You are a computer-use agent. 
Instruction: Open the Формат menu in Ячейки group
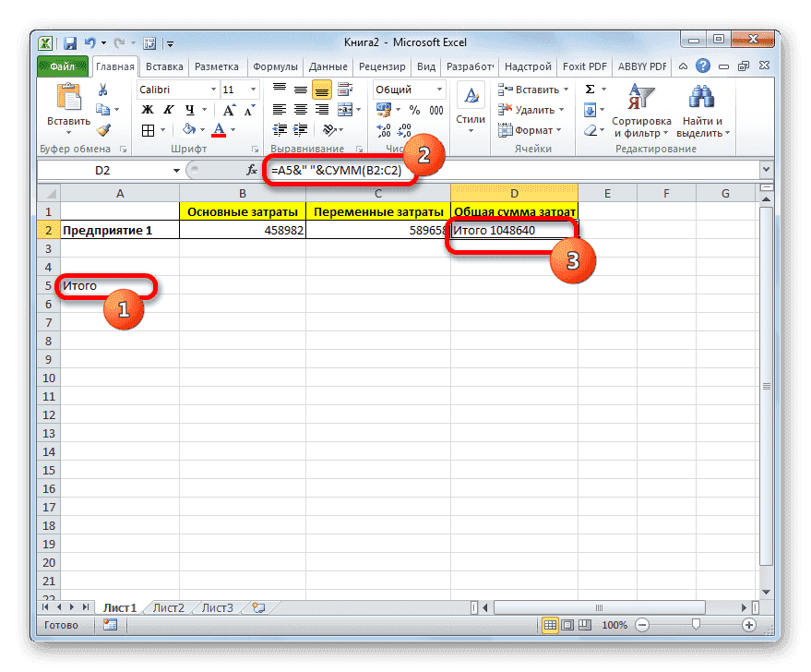535,130
